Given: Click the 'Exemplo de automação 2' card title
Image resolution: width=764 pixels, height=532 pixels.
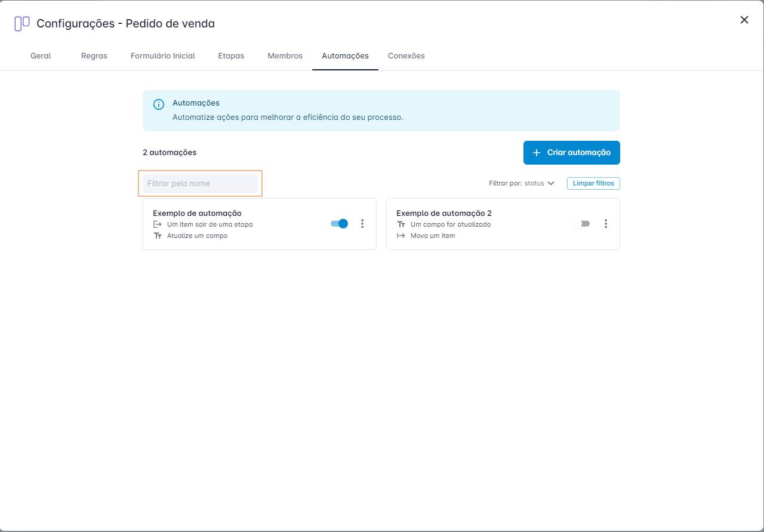Looking at the screenshot, I should tap(444, 213).
